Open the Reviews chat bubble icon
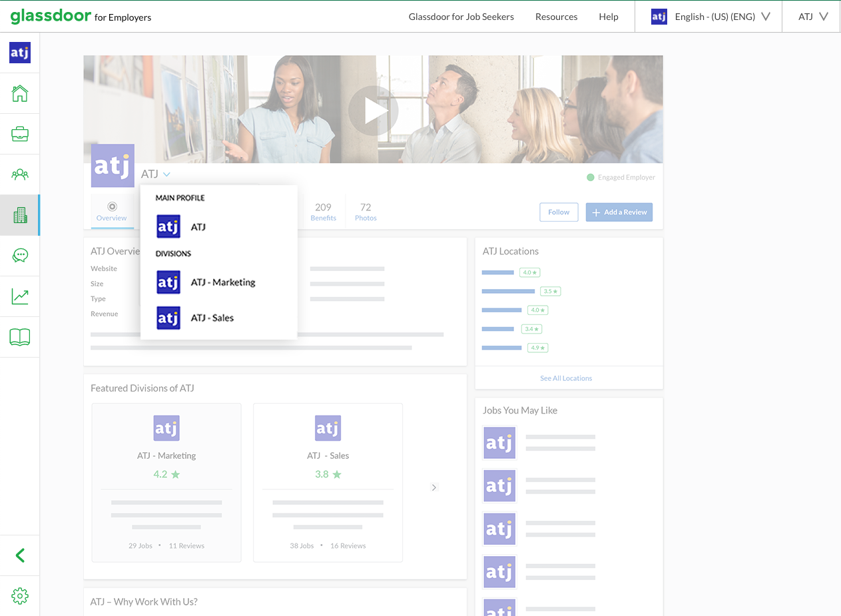The width and height of the screenshot is (841, 616). point(20,255)
